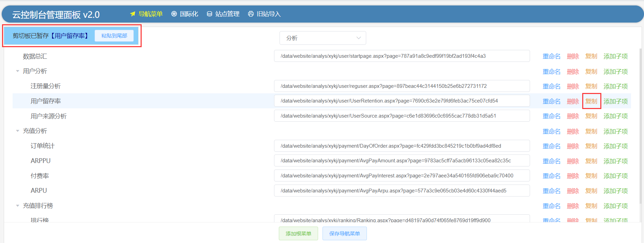Screen dimensions: 644x243
Task: Click the 国际化 globe icon
Action: click(174, 14)
